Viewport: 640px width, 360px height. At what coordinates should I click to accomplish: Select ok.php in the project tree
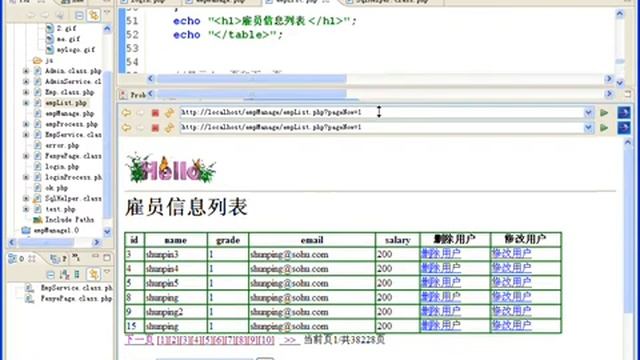[56, 188]
